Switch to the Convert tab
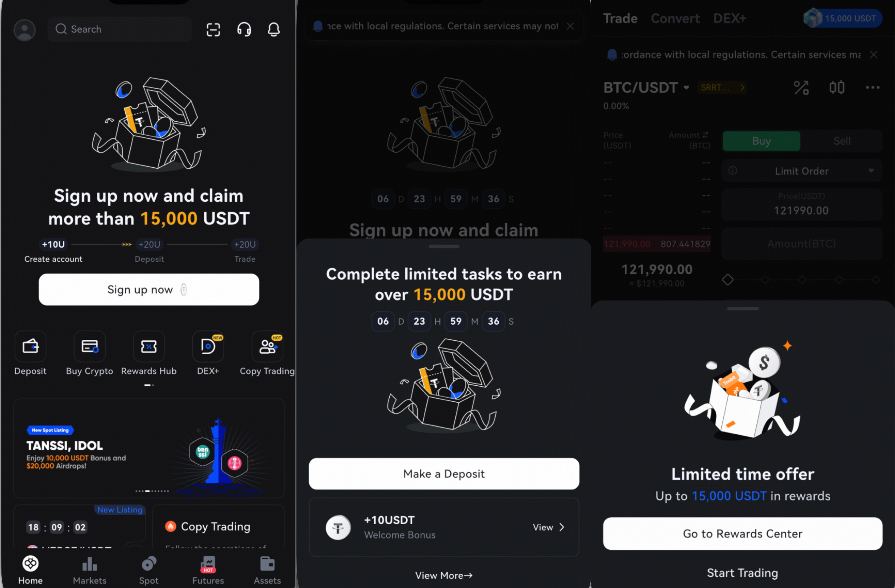This screenshot has height=588, width=895. click(x=675, y=18)
